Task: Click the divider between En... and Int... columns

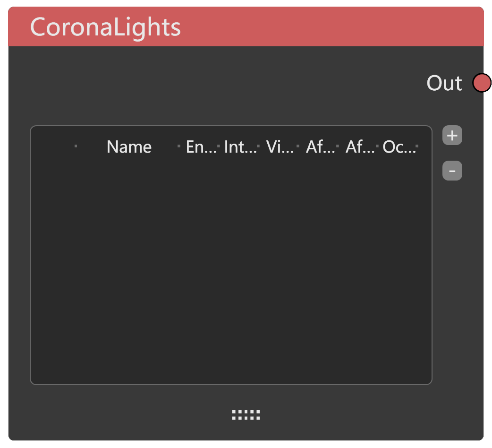Action: pyautogui.click(x=219, y=146)
